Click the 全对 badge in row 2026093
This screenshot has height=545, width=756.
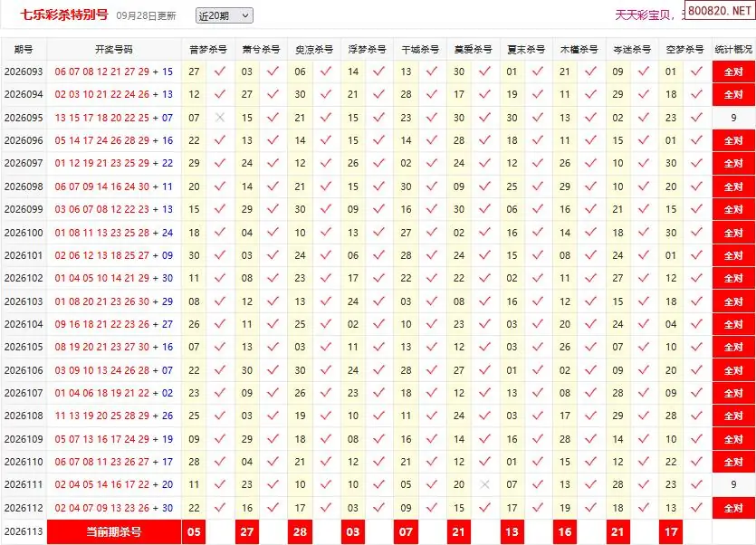tap(733, 72)
